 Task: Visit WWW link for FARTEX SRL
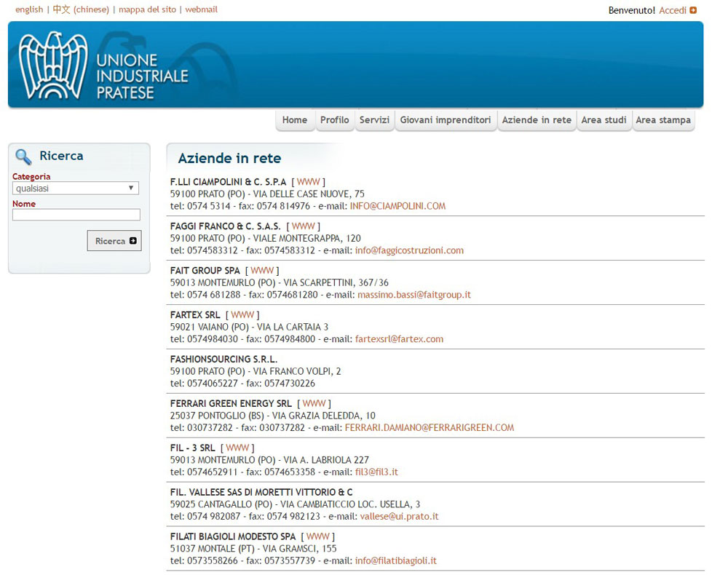[242, 314]
